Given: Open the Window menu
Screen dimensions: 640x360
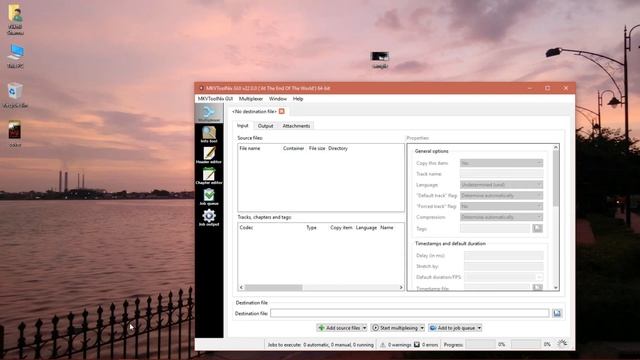Looking at the screenshot, I should pyautogui.click(x=278, y=99).
